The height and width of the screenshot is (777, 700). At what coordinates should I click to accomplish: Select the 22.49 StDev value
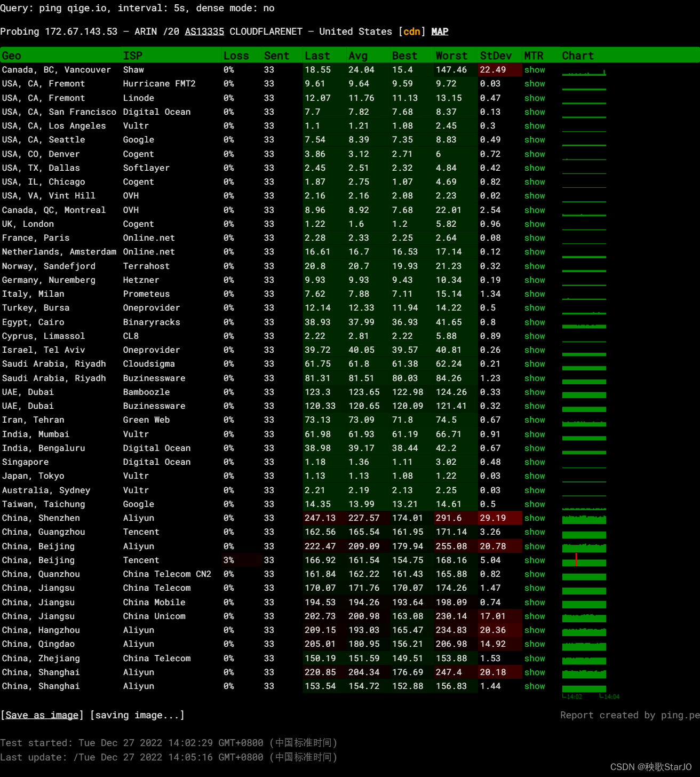(x=493, y=70)
